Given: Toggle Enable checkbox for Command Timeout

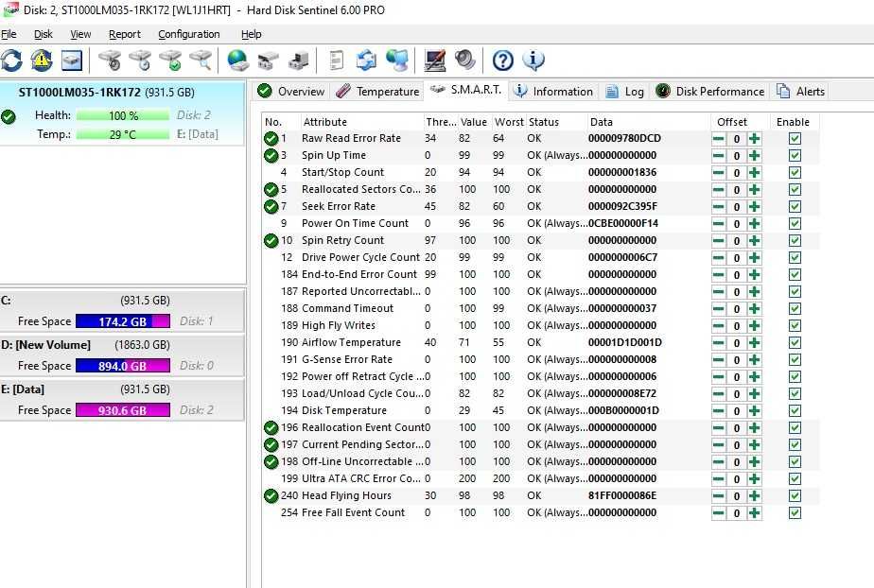Looking at the screenshot, I should [x=795, y=308].
